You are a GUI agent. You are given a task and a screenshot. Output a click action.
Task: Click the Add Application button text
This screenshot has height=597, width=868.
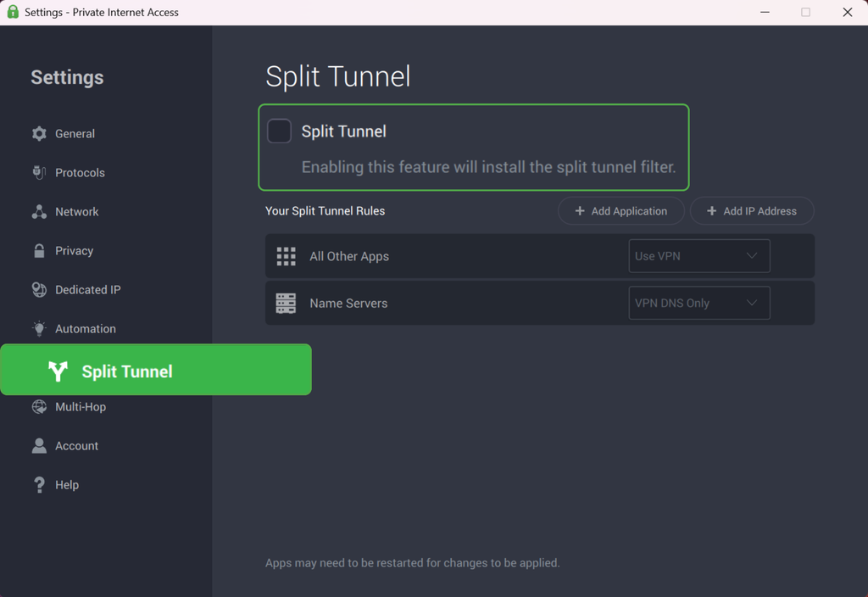[x=630, y=211]
